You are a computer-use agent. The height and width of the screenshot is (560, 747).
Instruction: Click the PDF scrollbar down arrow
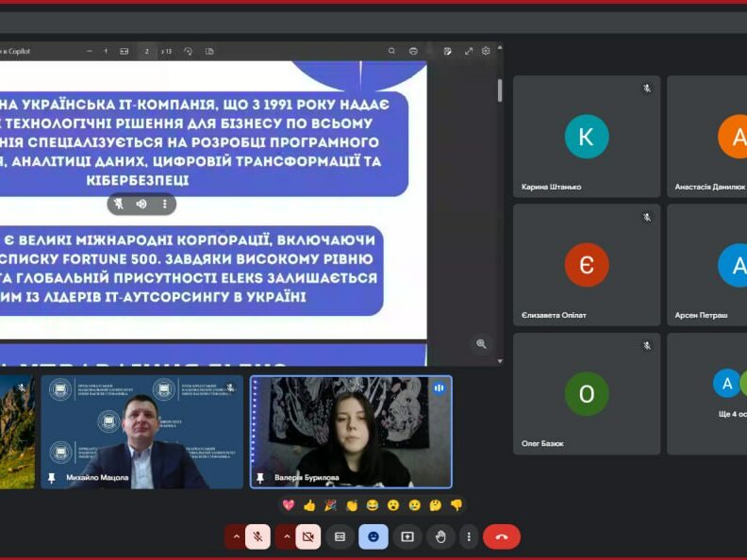(500, 361)
